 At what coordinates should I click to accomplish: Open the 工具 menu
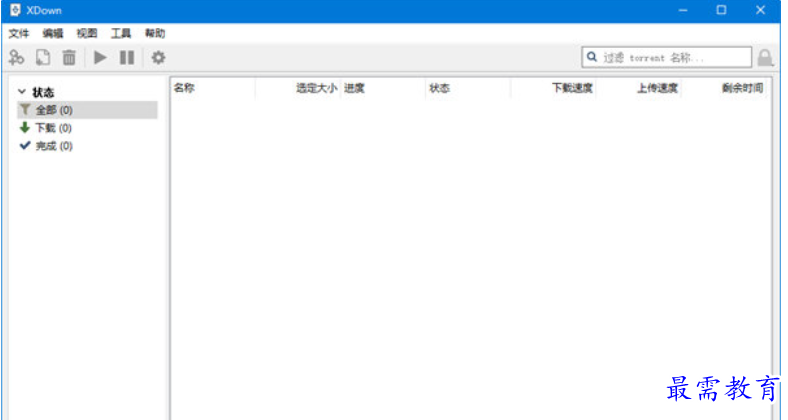pos(121,33)
